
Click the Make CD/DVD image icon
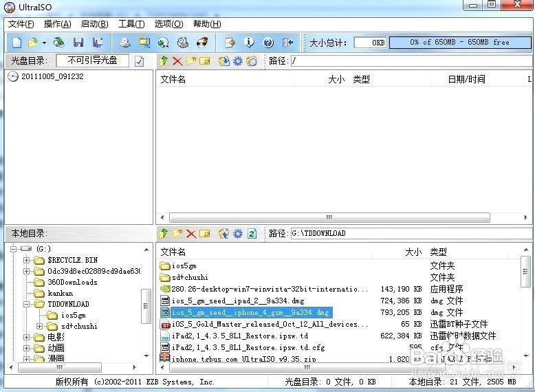tap(125, 43)
